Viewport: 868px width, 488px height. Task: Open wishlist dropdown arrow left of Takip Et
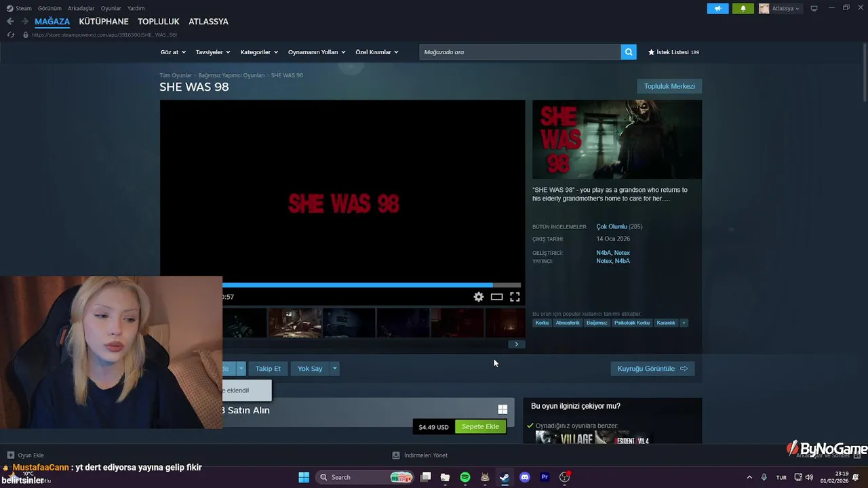[241, 369]
